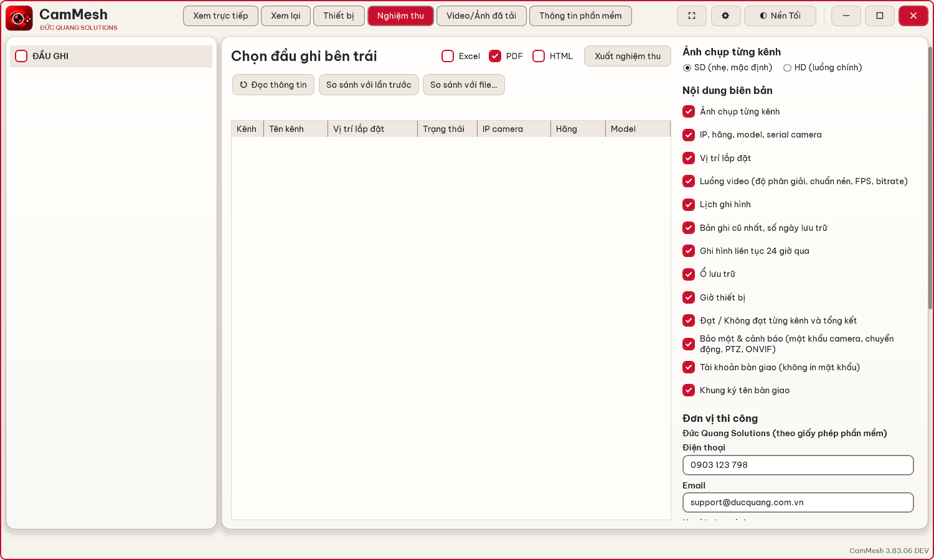The height and width of the screenshot is (560, 934).
Task: Uncheck IP, hãng, model, serial camera
Action: tap(689, 134)
